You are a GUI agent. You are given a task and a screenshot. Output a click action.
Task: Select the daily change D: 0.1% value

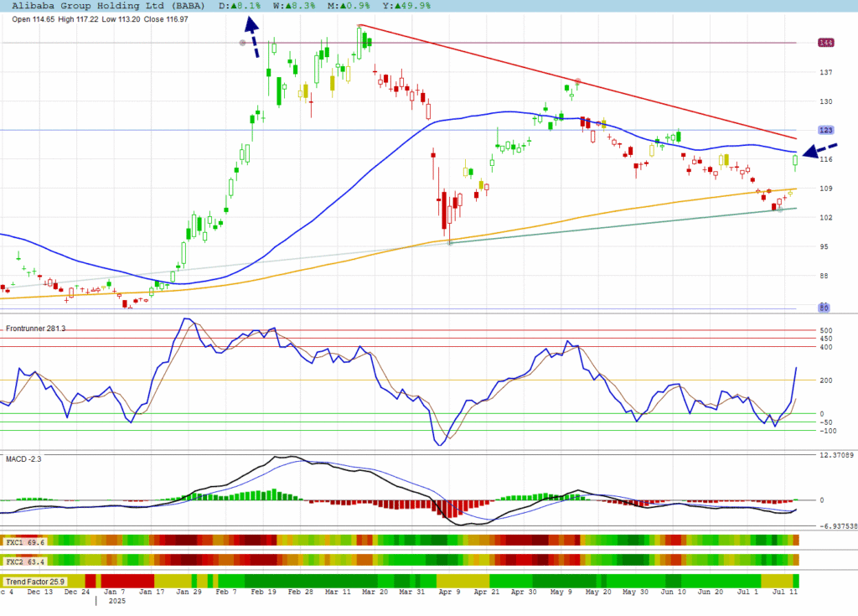point(240,6)
